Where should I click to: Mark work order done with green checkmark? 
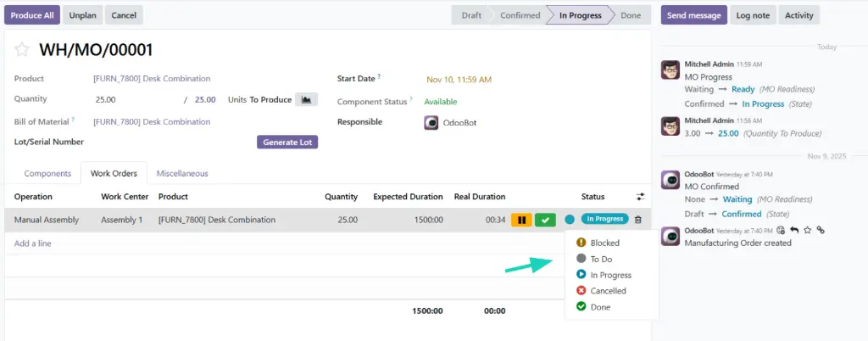545,220
